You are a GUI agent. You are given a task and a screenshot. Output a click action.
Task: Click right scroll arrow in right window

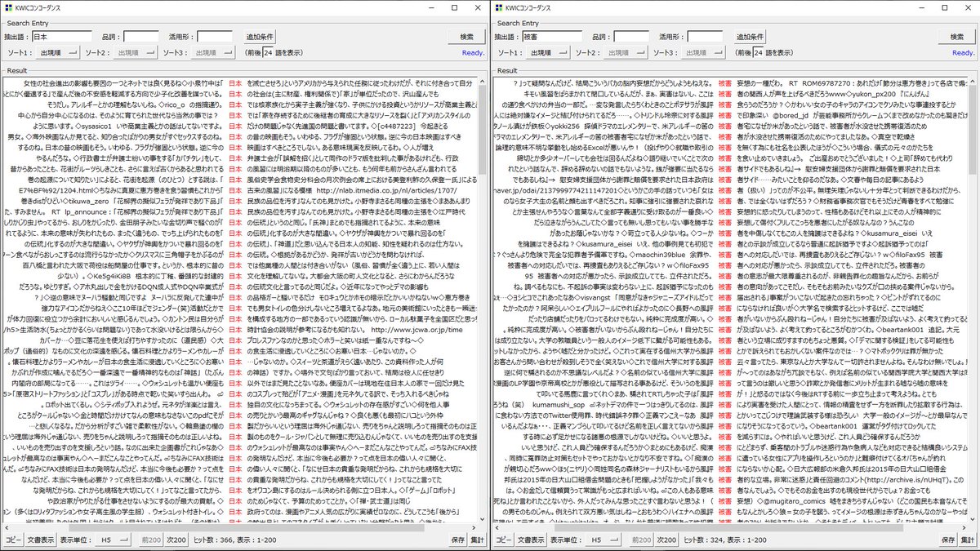coord(965,527)
